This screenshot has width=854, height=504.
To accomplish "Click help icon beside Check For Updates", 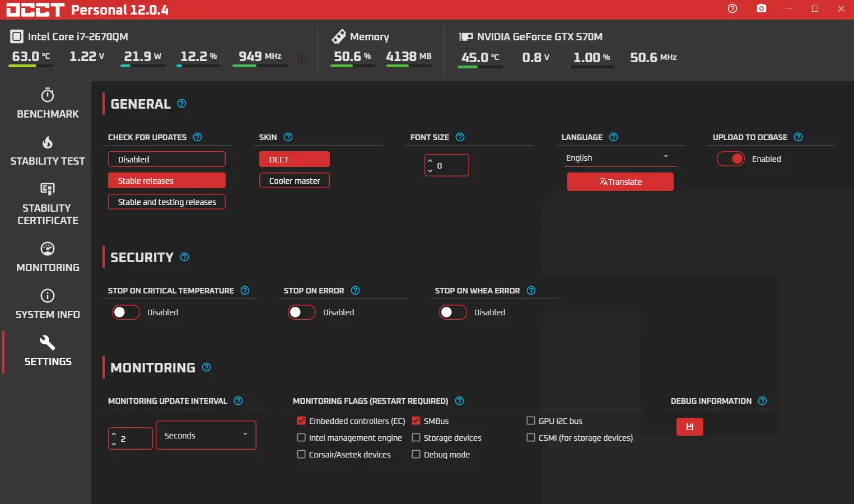I will (x=197, y=137).
